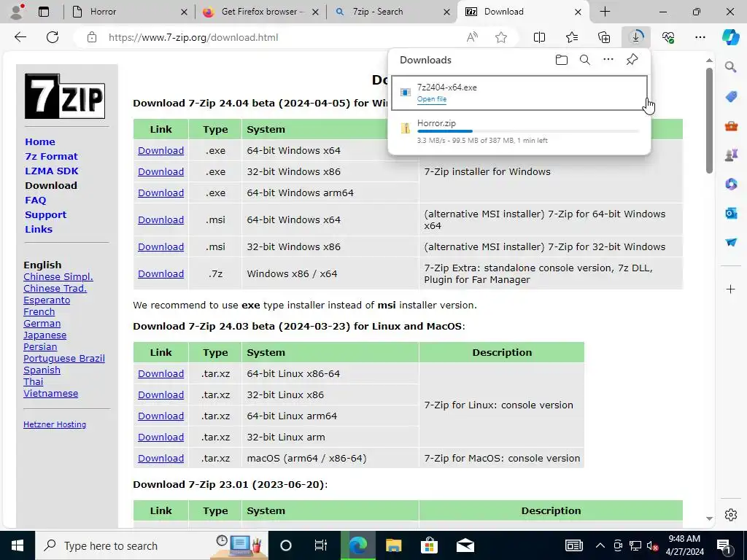Click Open file under 7z2404-x64.exe
The height and width of the screenshot is (560, 747).
tap(432, 99)
